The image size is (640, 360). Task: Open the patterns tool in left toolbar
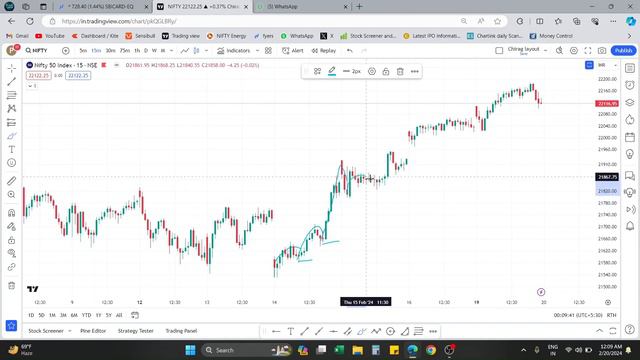click(x=11, y=109)
